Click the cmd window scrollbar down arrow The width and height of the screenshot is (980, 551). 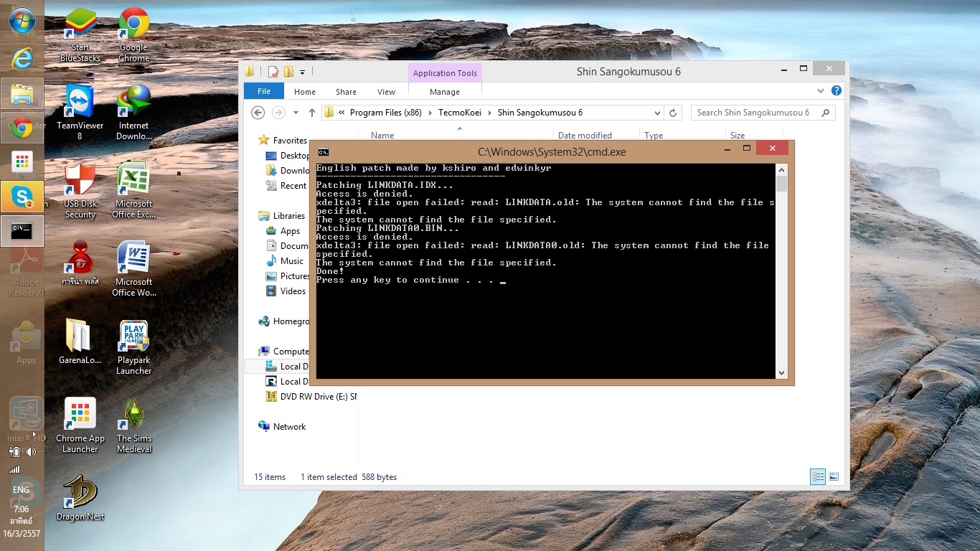(x=781, y=372)
